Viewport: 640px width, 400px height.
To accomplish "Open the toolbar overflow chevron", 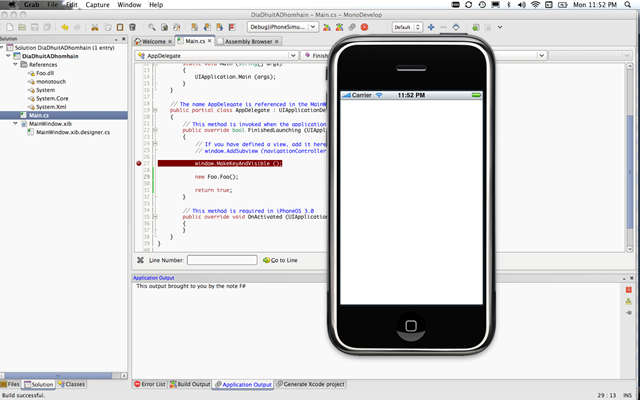I will click(x=500, y=27).
